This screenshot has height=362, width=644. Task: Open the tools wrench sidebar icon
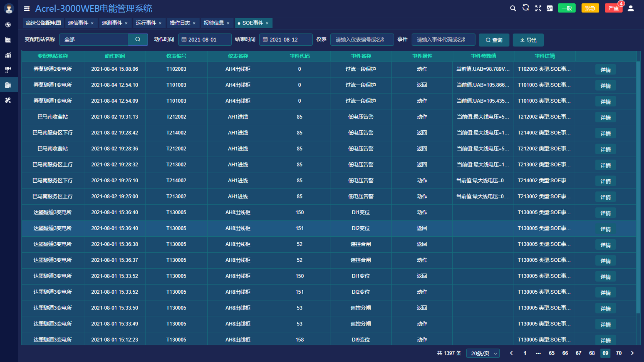click(x=8, y=100)
